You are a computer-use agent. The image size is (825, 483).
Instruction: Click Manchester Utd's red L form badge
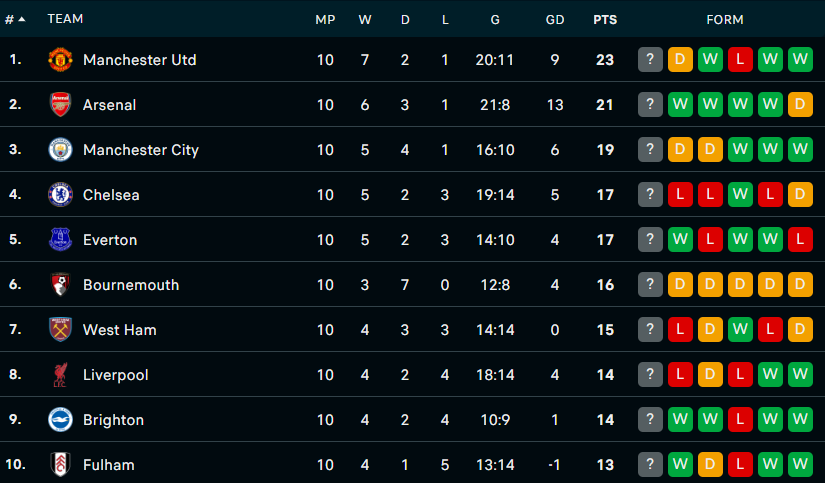pos(741,60)
